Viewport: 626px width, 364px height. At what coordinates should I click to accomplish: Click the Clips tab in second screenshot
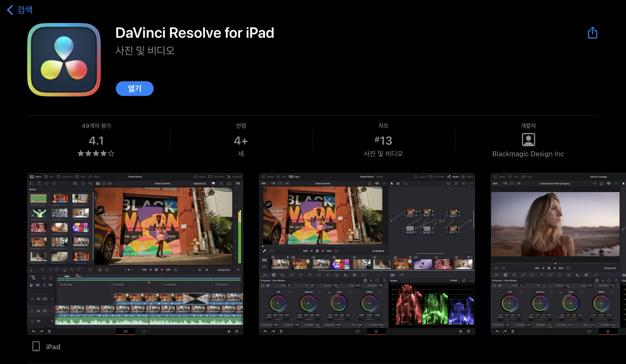click(294, 177)
